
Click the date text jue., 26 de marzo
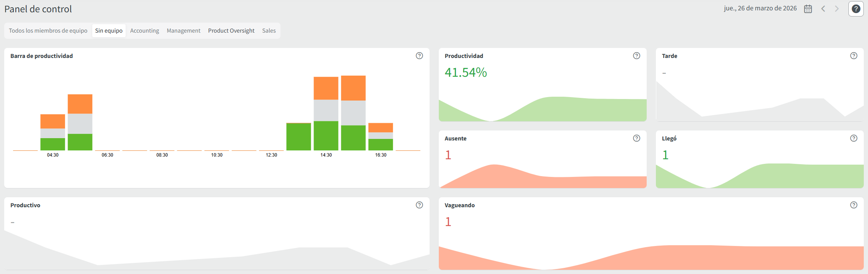pos(760,8)
